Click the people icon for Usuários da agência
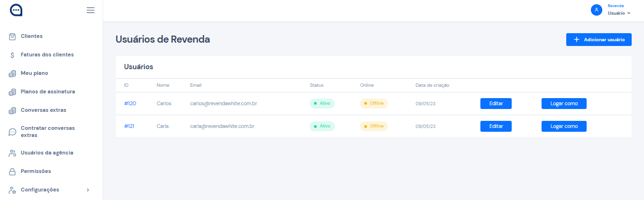This screenshot has height=200, width=644. pyautogui.click(x=13, y=153)
